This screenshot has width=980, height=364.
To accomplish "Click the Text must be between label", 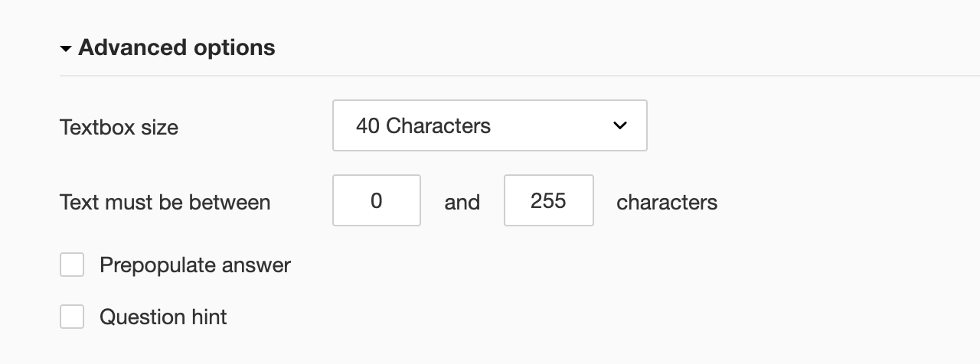I will pyautogui.click(x=165, y=203).
